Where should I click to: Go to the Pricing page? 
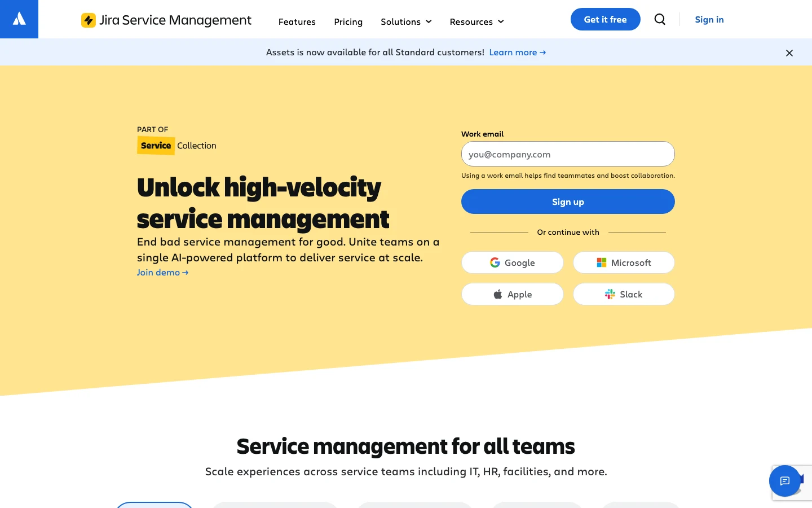(348, 21)
